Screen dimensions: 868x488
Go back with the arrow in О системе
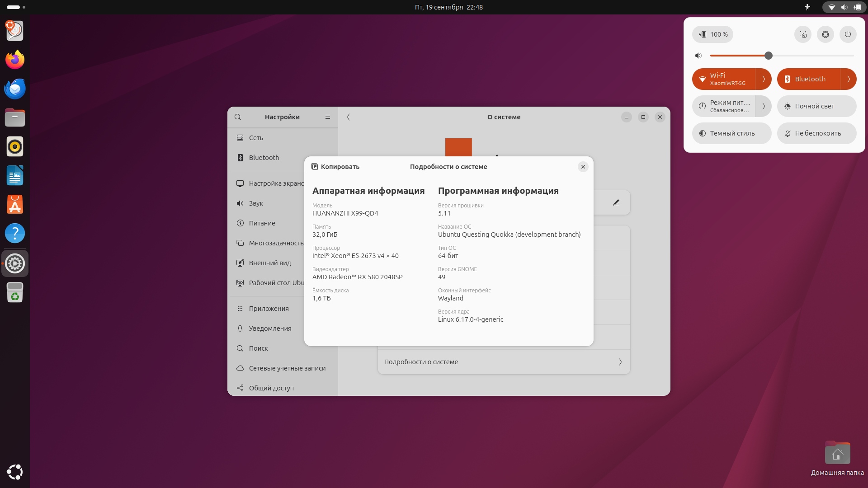tap(348, 117)
